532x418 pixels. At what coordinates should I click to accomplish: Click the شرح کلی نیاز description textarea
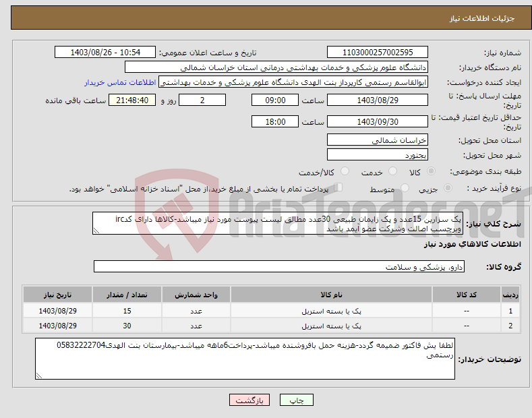pyautogui.click(x=278, y=223)
